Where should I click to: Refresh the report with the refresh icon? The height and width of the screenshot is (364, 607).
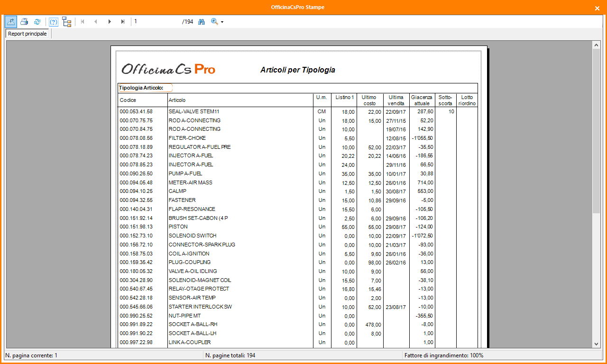pos(37,22)
